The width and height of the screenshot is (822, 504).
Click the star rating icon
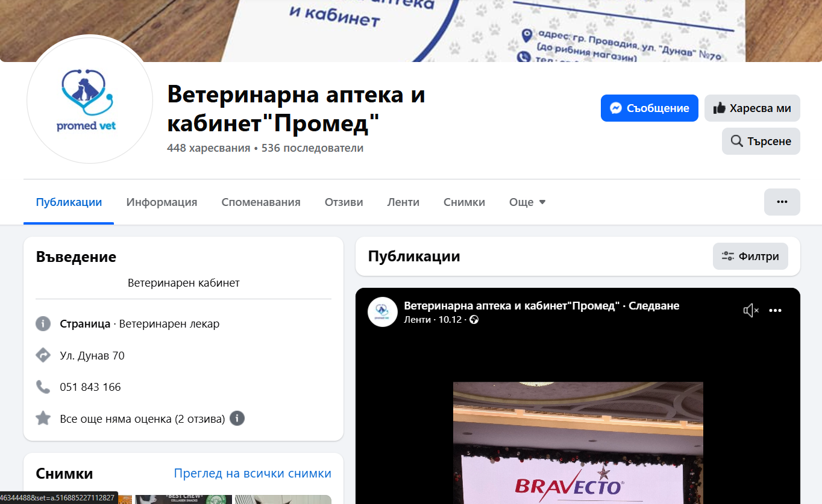43,418
